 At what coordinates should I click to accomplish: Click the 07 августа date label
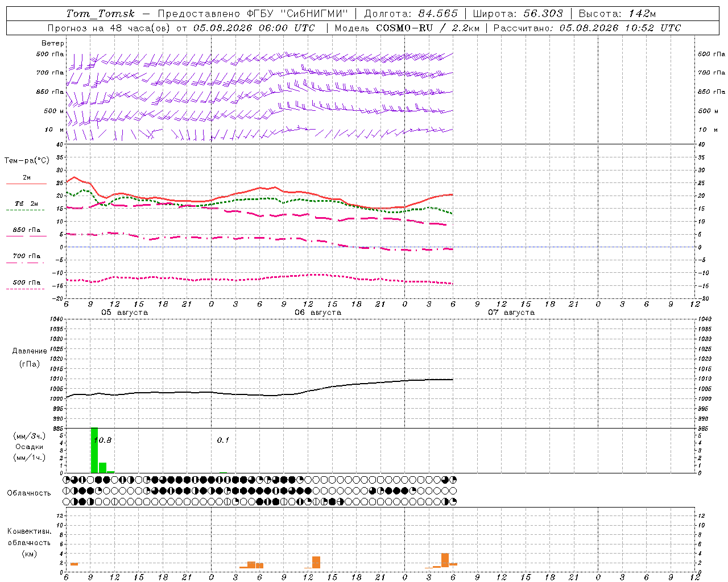(511, 313)
